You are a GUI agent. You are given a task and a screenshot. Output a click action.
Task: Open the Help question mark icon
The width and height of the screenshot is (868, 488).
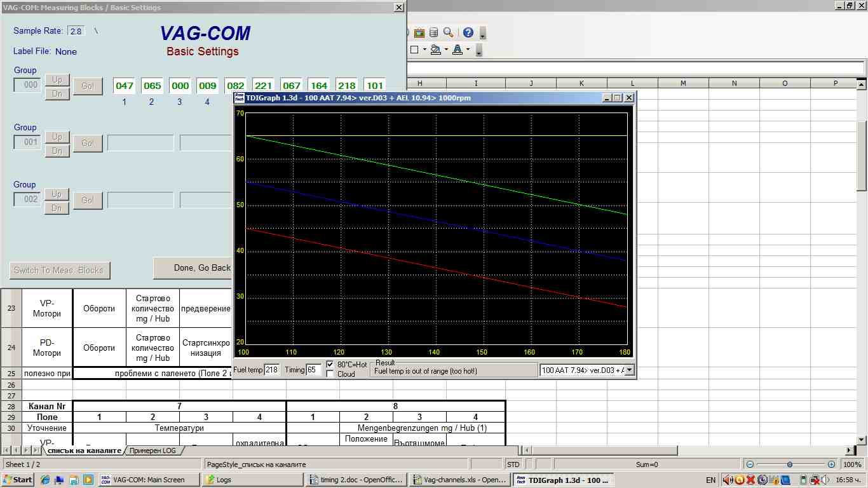(x=468, y=32)
